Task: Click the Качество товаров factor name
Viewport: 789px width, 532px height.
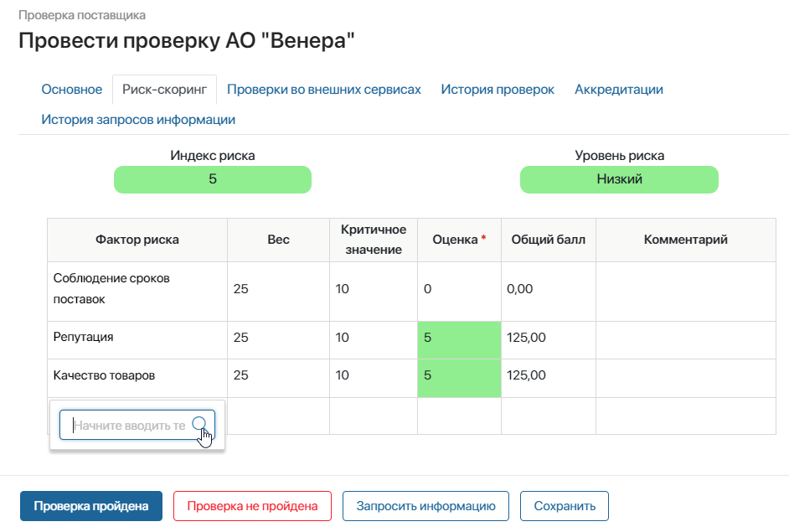Action: (x=104, y=375)
